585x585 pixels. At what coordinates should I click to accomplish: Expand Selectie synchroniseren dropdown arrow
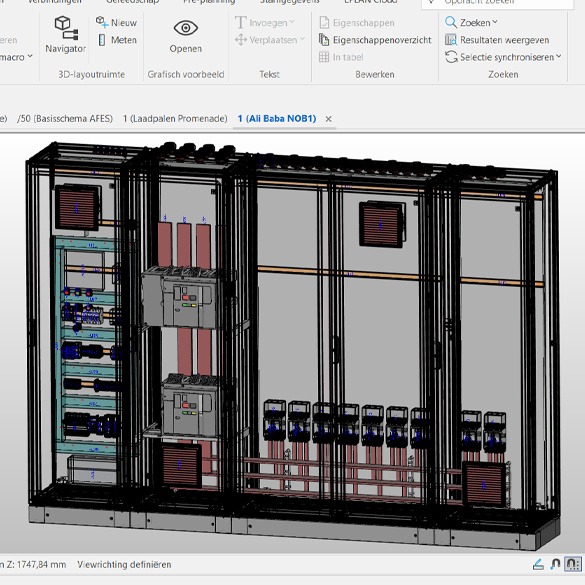point(559,56)
